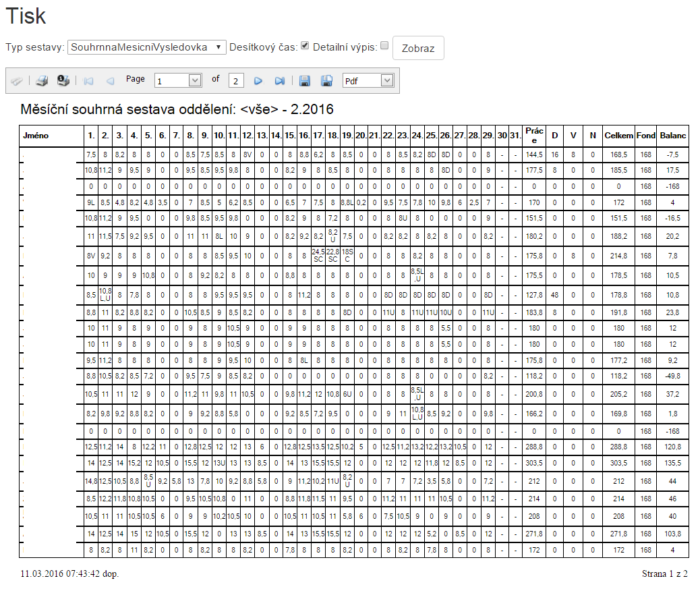The height and width of the screenshot is (589, 700).
Task: Print only the current page icon
Action: (63, 81)
